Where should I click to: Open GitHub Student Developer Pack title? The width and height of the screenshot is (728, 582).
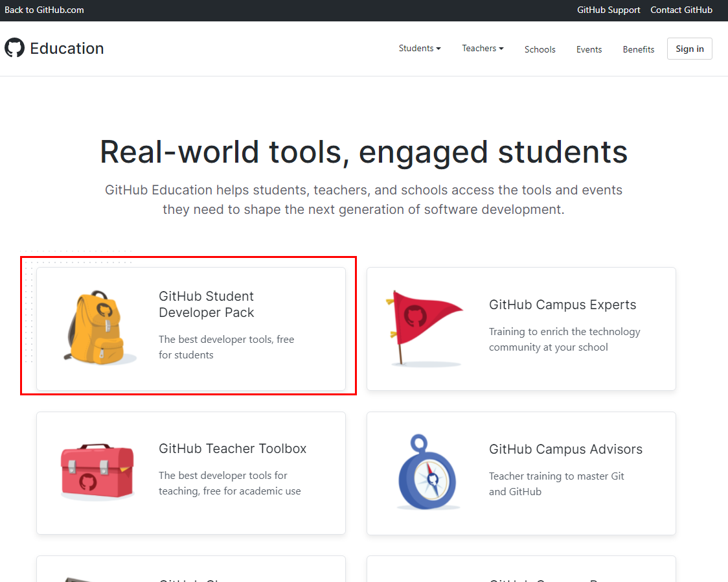pyautogui.click(x=206, y=304)
